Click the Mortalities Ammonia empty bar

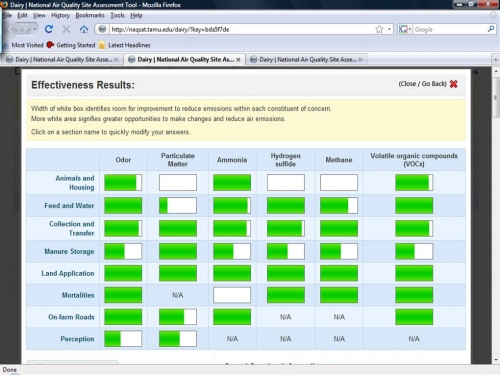click(232, 295)
